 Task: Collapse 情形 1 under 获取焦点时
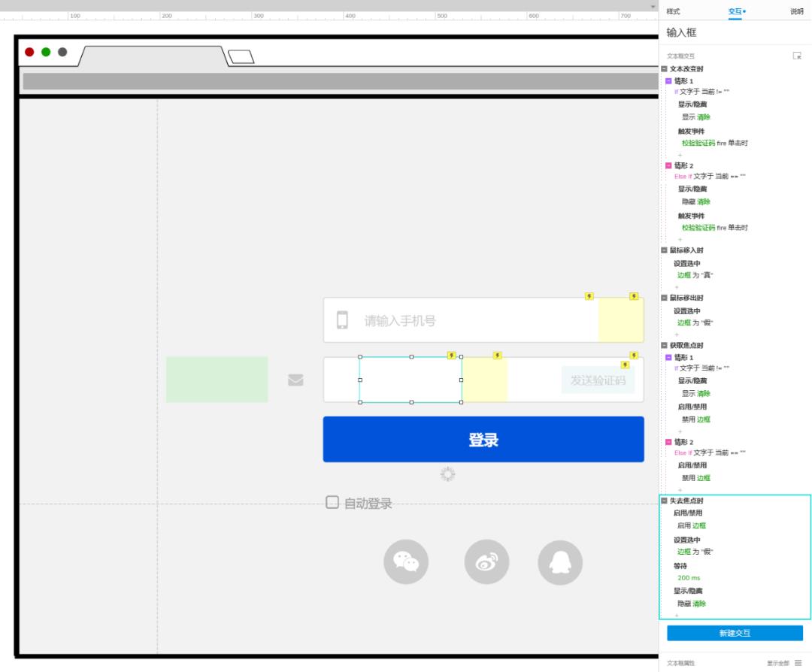(x=668, y=357)
